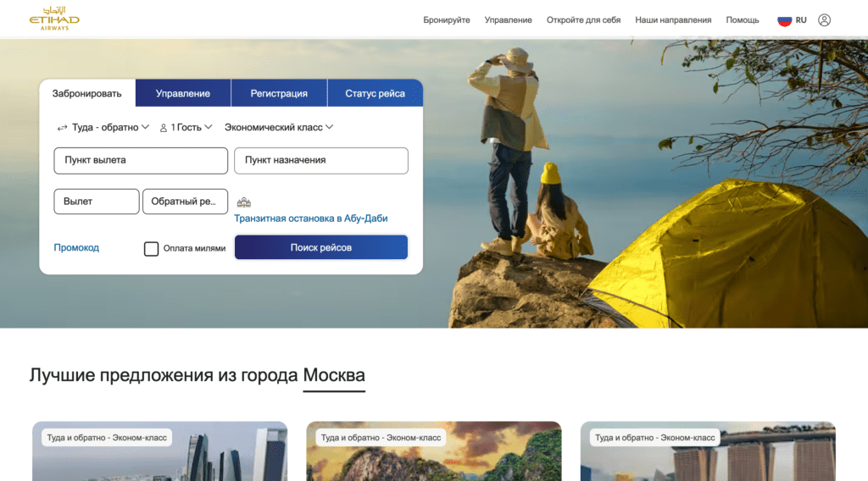
Task: Open the Бронируйте top menu
Action: (446, 20)
